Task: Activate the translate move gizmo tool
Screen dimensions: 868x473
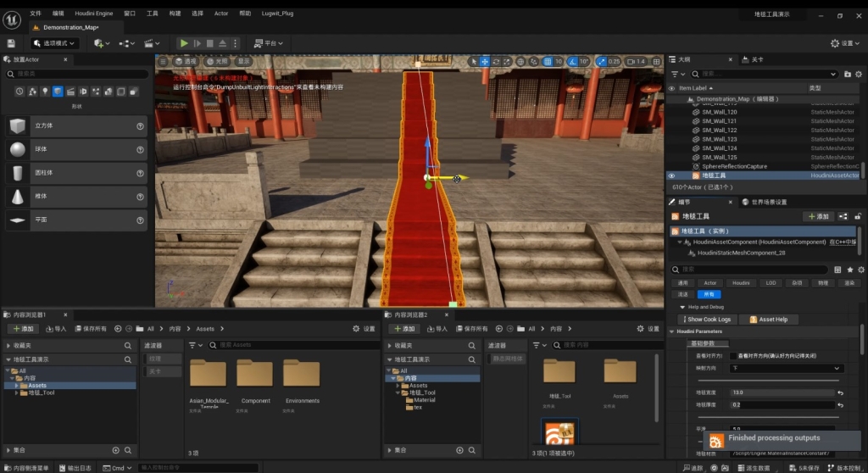Action: pos(484,62)
